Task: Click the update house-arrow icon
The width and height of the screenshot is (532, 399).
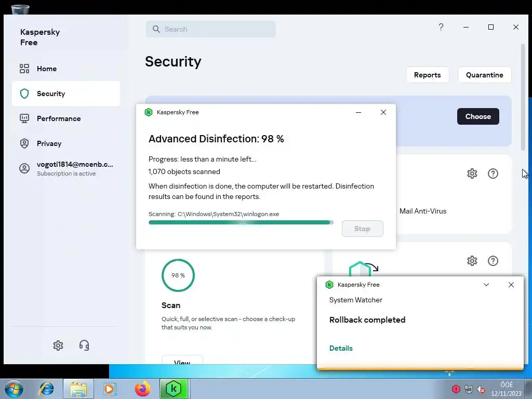Action: point(363,269)
